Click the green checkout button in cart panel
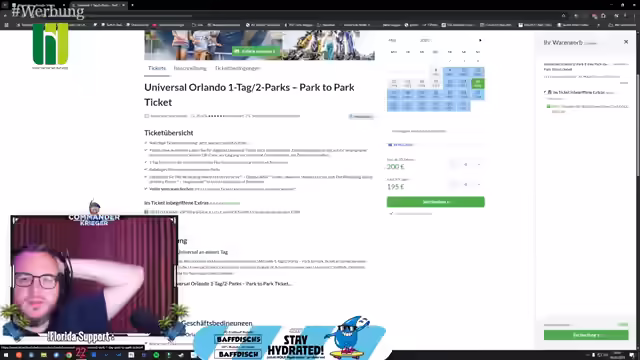Image resolution: width=640 pixels, height=360 pixels. coord(586,335)
